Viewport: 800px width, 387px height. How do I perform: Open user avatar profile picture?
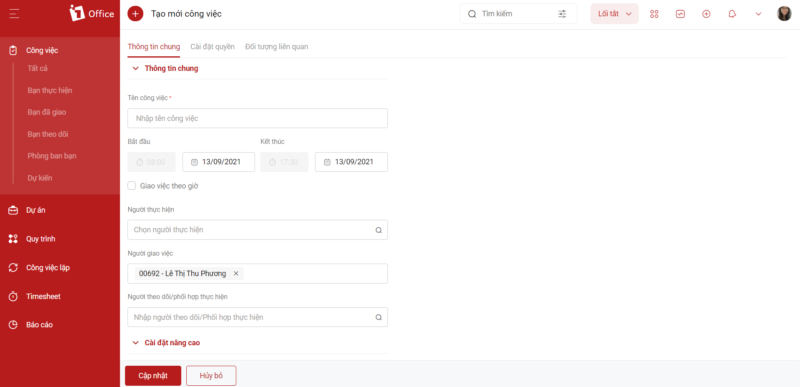(x=784, y=14)
